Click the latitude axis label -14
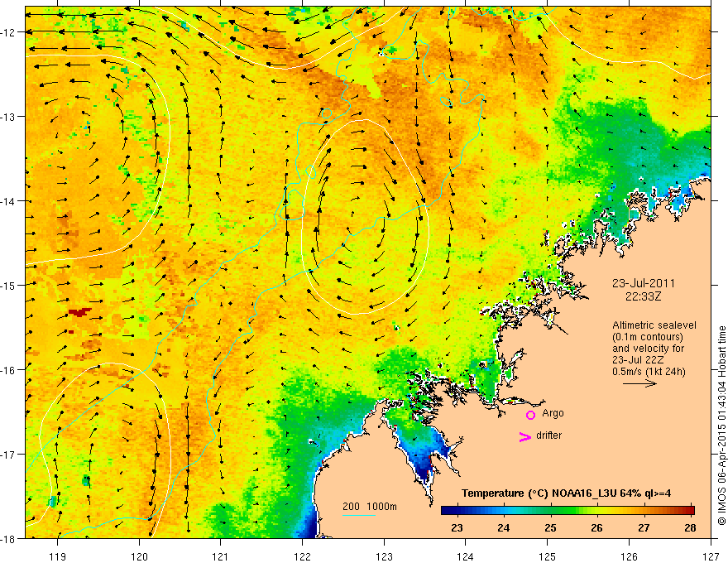This screenshot has height=563, width=728. [x=9, y=201]
